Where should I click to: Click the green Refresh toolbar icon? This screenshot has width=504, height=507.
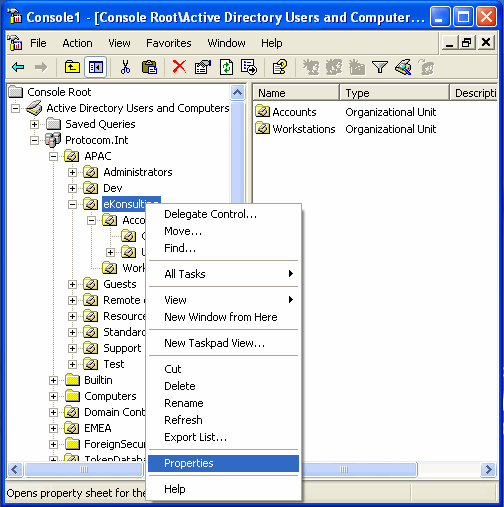[x=226, y=67]
